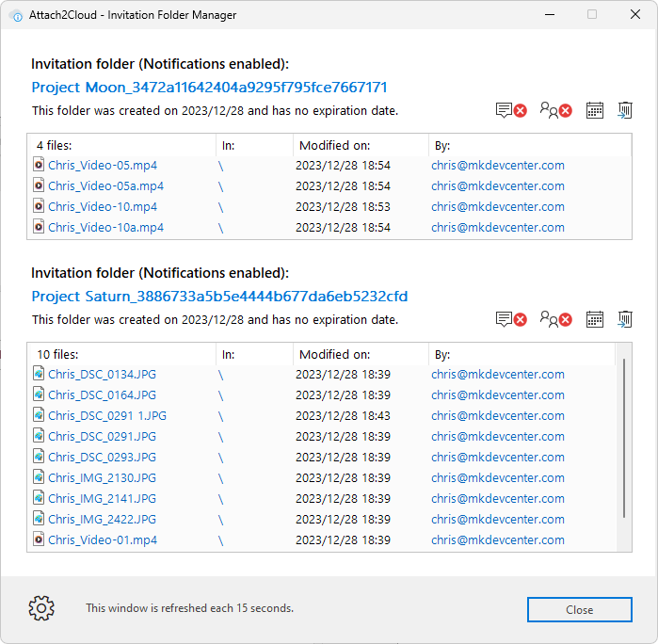Viewport: 658px width, 644px height.
Task: Click the image icon beside Chris_DSC_0291.JPG
Action: click(x=39, y=436)
